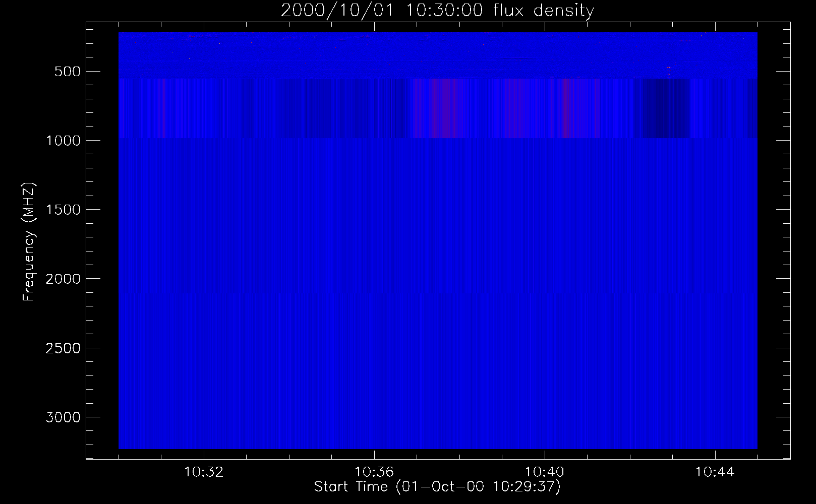Click the 'Start Time (01-Oct-00 10:29:37)' label
The width and height of the screenshot is (816, 504).
(x=437, y=487)
